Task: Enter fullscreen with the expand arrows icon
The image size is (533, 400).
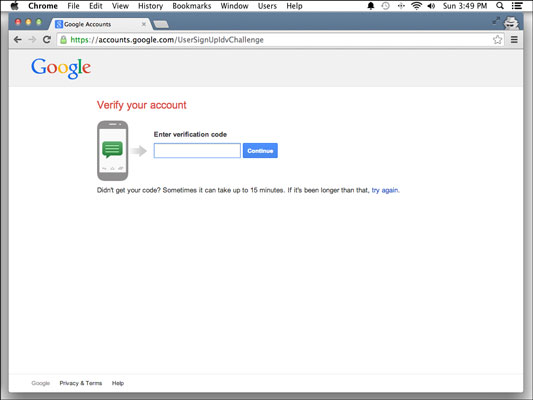Action: (496, 21)
